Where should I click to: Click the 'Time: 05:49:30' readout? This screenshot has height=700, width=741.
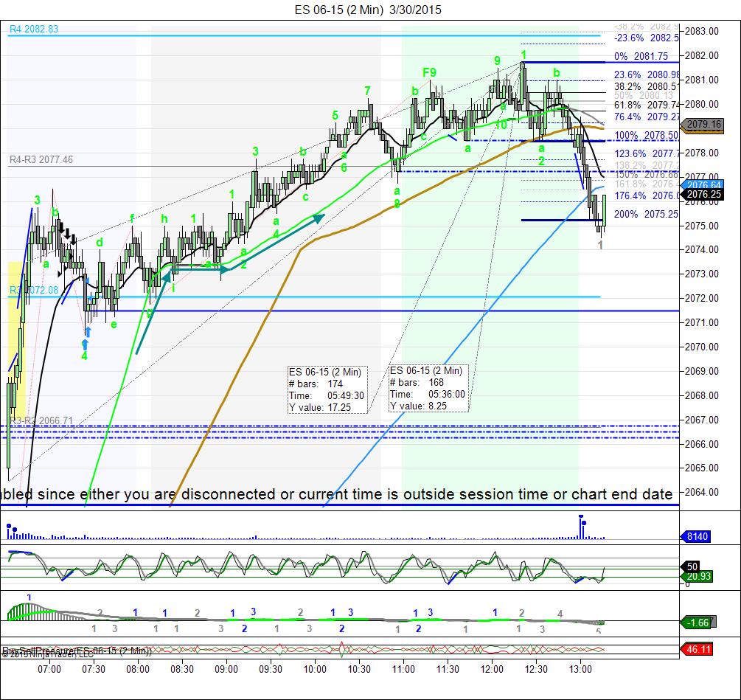pos(327,395)
